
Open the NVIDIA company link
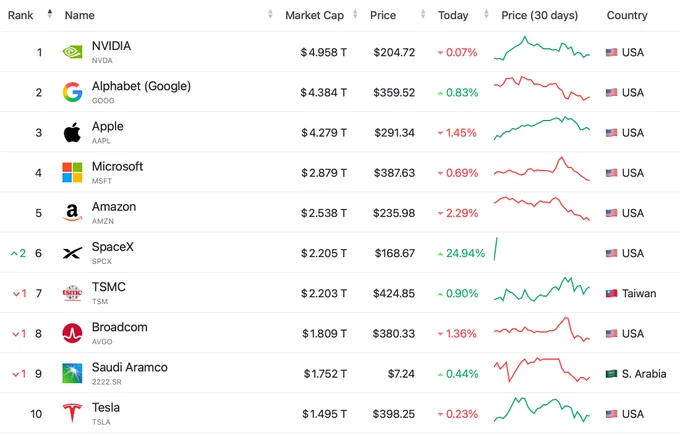click(x=111, y=46)
